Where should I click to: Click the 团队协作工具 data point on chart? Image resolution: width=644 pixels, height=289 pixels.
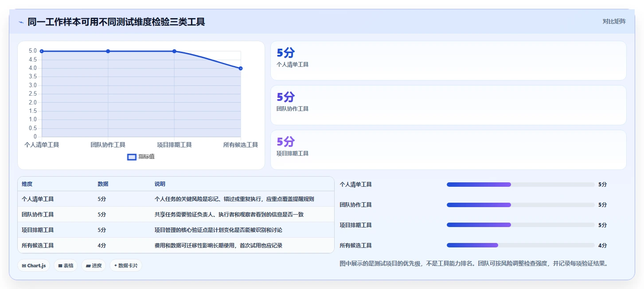pos(108,51)
